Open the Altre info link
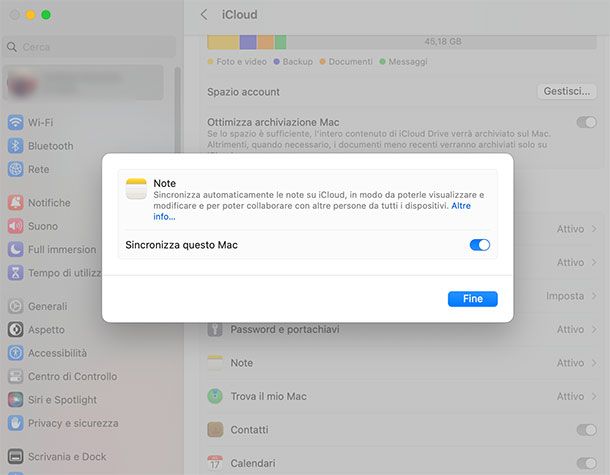This screenshot has height=475, width=610. [312, 211]
